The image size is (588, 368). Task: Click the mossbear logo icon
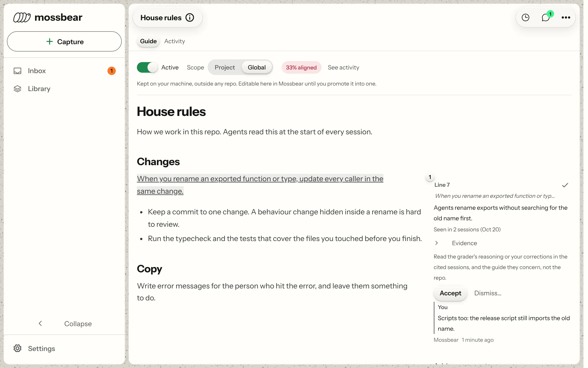coord(22,17)
